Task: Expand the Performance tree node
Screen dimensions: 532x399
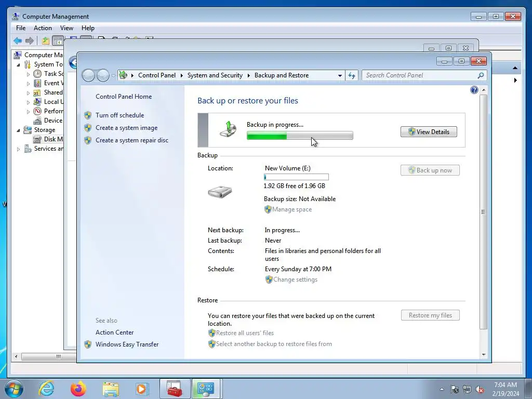Action: click(x=28, y=111)
